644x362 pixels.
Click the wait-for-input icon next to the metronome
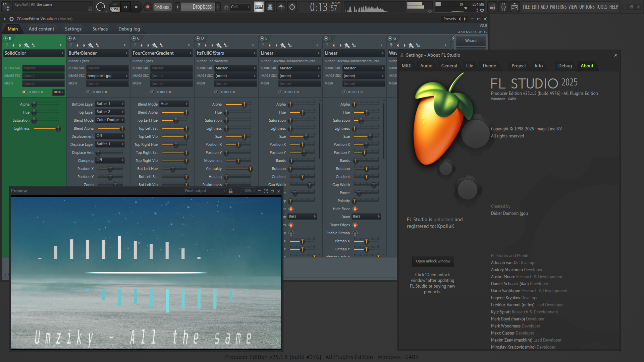click(x=281, y=7)
